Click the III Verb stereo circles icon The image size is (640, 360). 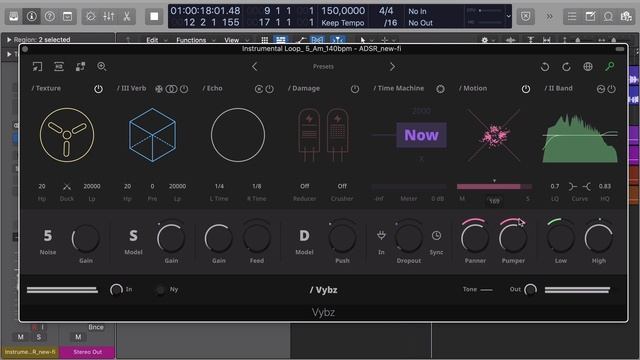(x=171, y=89)
